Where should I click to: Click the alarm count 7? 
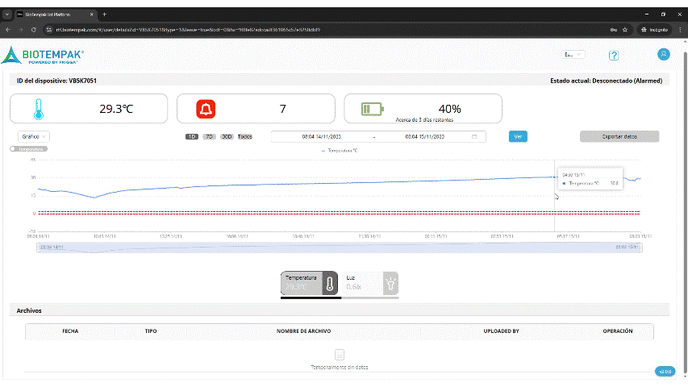tap(283, 109)
